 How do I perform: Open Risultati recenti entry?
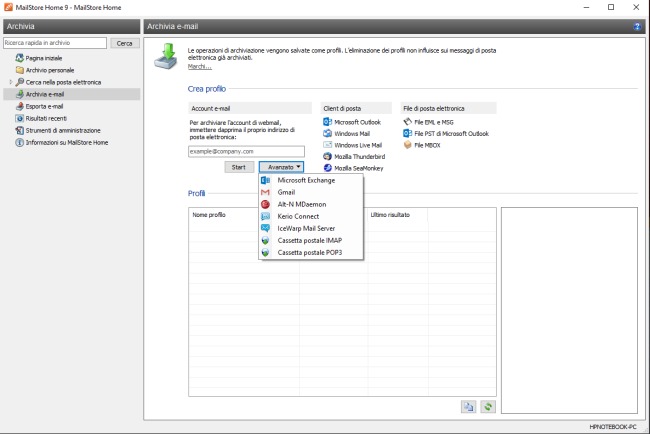point(46,118)
